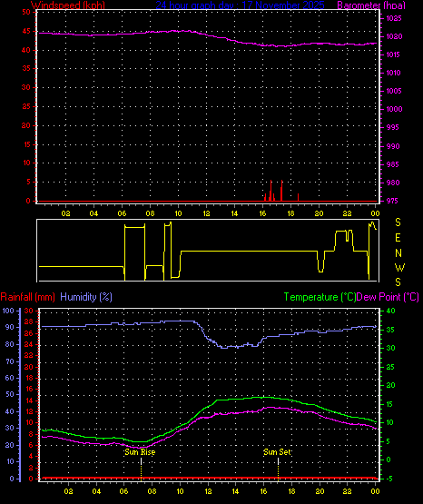Select the 1015 barometer scale label
Image resolution: width=423 pixels, height=504 pixels.
[394, 54]
